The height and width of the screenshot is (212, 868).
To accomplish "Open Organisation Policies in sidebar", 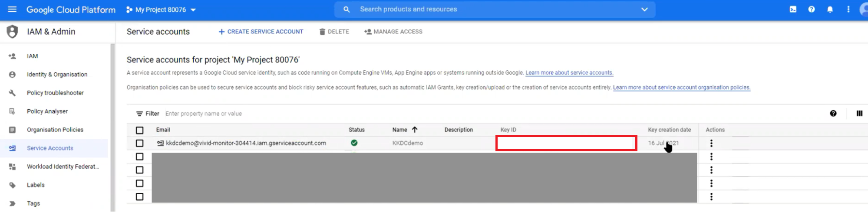I will click(55, 130).
